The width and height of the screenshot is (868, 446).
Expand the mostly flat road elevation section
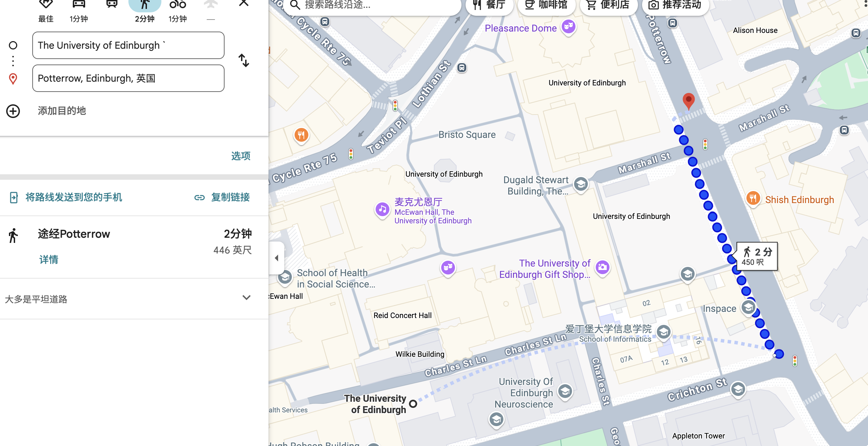(246, 298)
